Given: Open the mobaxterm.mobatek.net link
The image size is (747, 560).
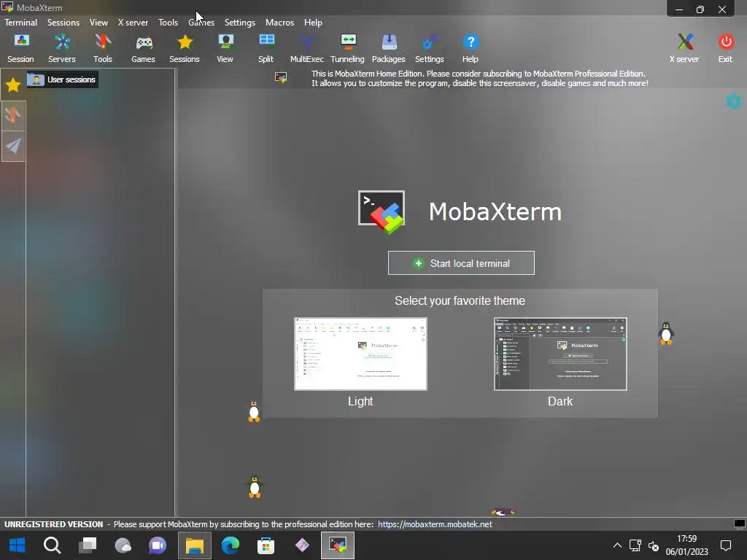Looking at the screenshot, I should (435, 524).
